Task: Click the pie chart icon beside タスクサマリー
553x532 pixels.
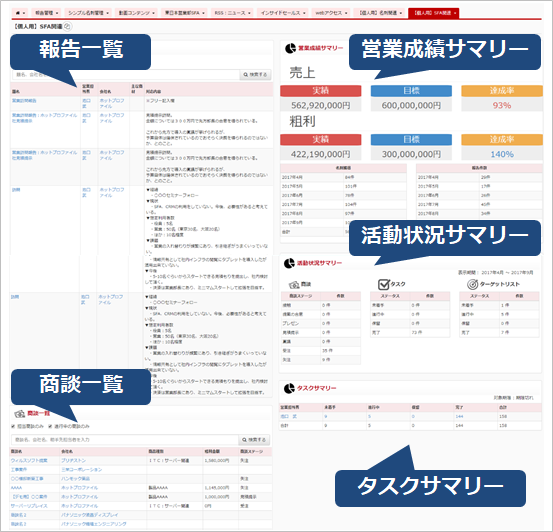Action: [x=289, y=388]
